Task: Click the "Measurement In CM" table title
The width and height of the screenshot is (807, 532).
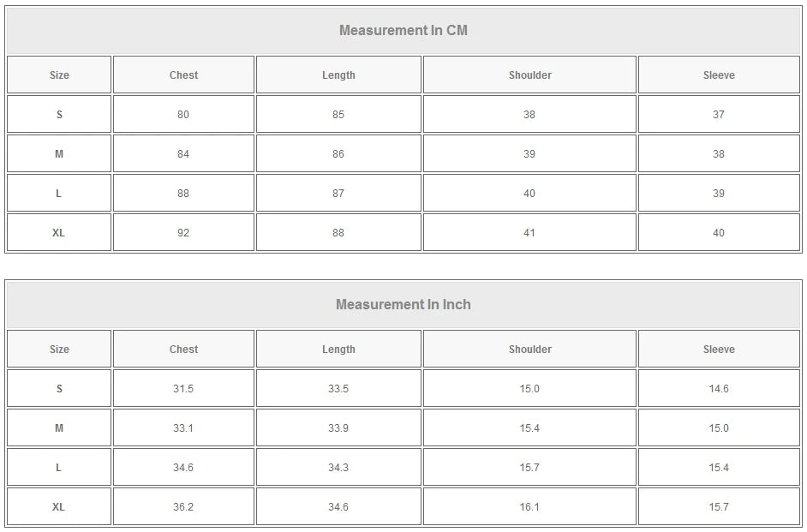Action: (403, 31)
